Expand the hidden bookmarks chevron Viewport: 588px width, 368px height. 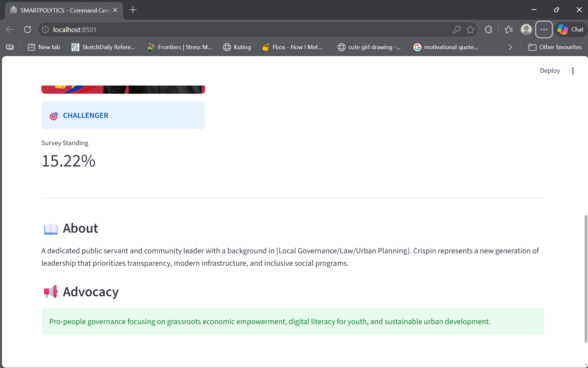pyautogui.click(x=510, y=47)
